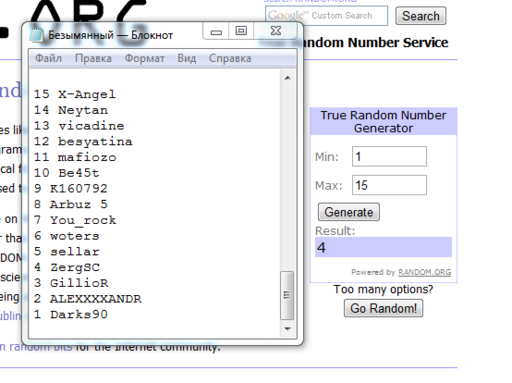This screenshot has width=512, height=383.
Task: Open the Вид menu
Action: tap(187, 58)
